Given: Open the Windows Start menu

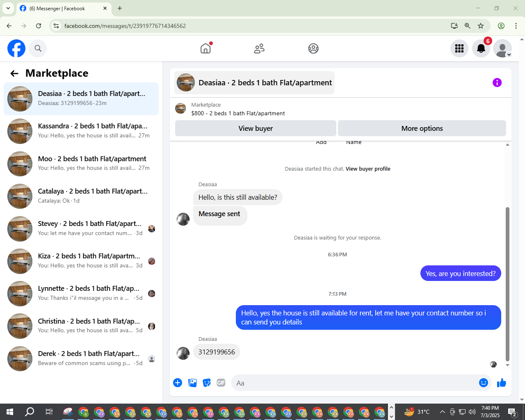Looking at the screenshot, I should coord(10,412).
